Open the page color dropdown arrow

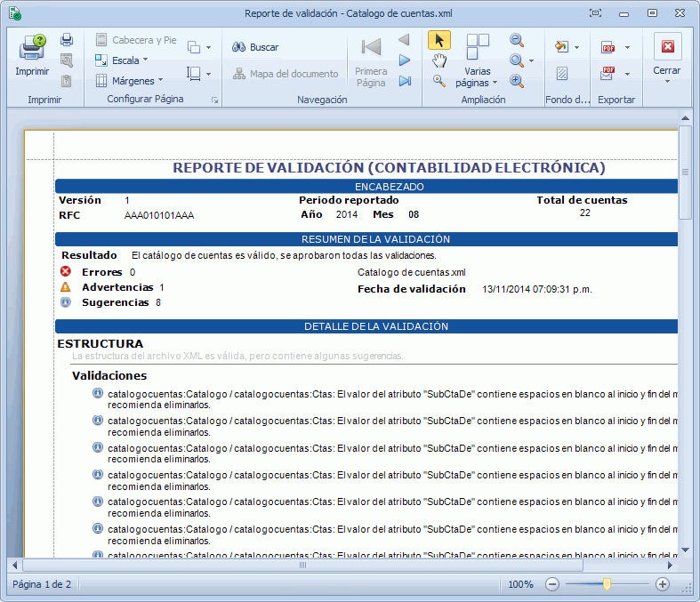[576, 47]
